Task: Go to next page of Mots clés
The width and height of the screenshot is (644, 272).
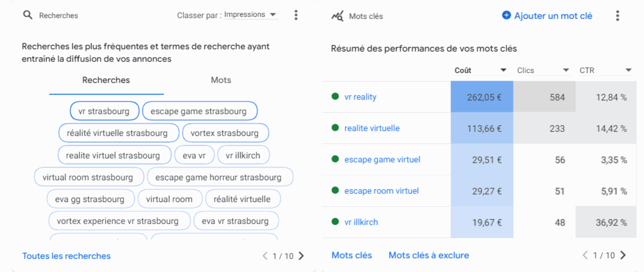Action: tap(623, 255)
